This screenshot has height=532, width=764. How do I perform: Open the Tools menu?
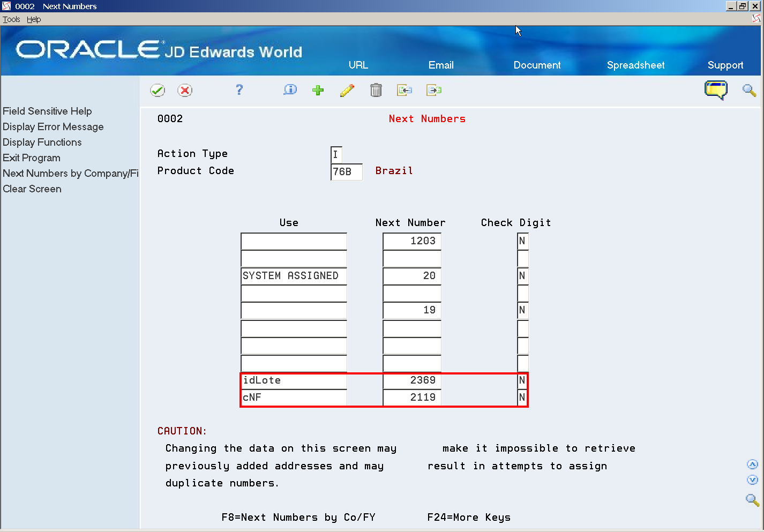(11, 19)
